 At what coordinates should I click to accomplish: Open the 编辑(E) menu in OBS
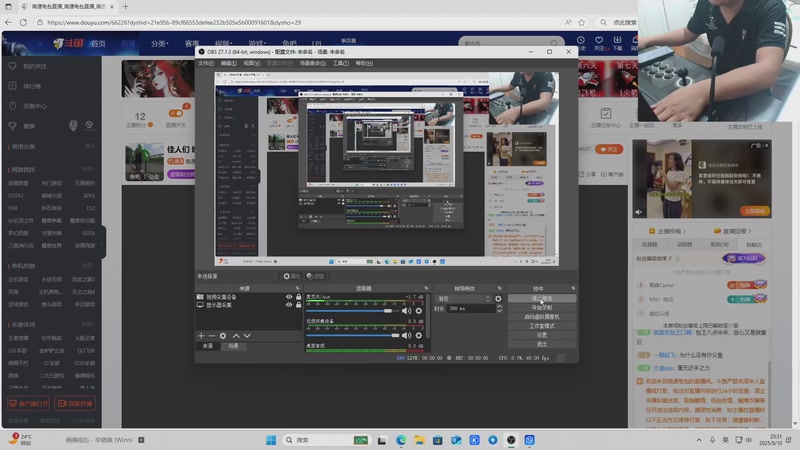(x=229, y=63)
